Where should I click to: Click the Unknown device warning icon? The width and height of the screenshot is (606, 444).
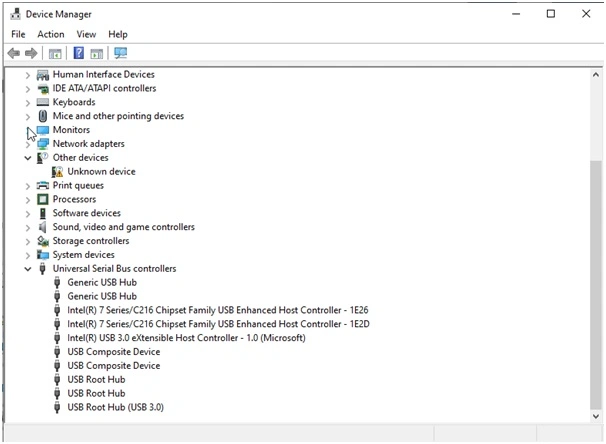point(57,172)
